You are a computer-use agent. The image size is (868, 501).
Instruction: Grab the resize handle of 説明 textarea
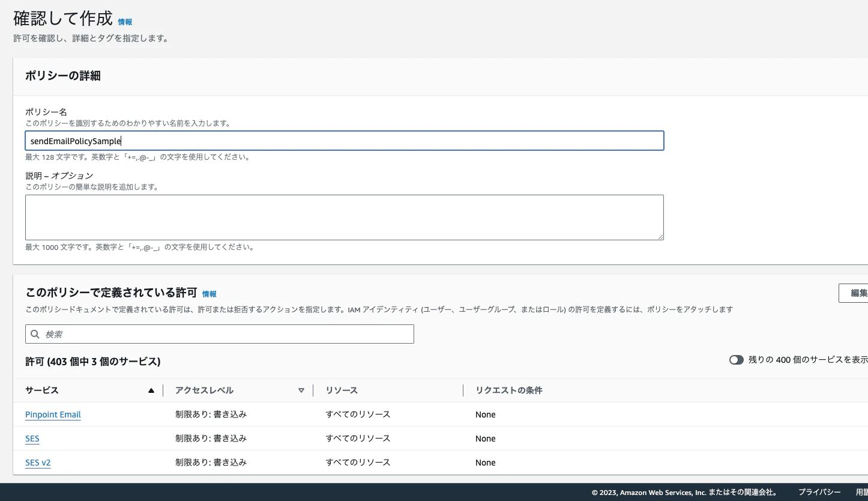tap(660, 237)
